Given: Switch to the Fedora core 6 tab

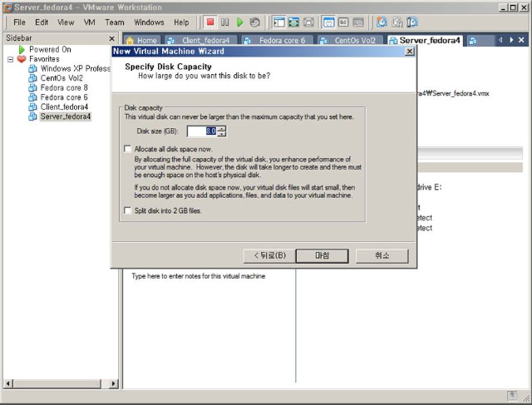Looking at the screenshot, I should [x=277, y=41].
